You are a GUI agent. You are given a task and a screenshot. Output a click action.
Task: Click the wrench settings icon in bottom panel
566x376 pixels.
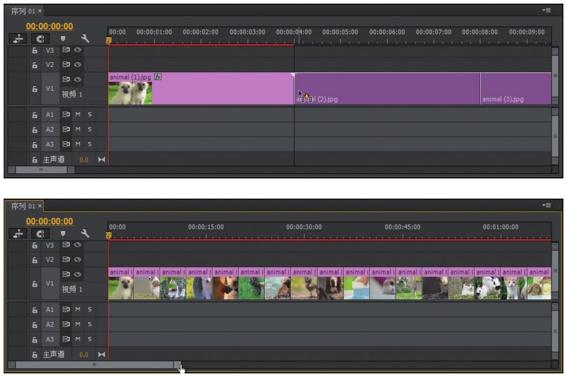85,233
